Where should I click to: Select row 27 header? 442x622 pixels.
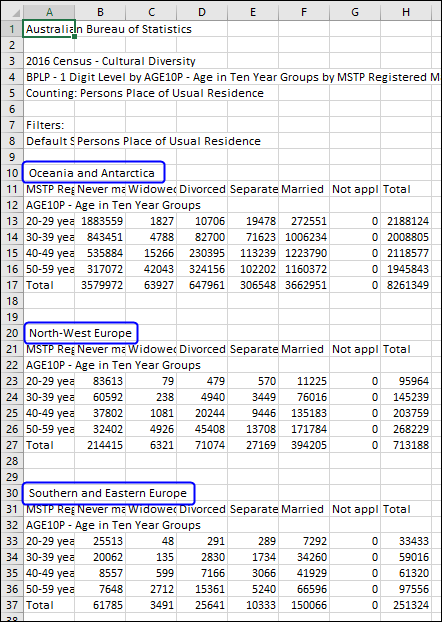click(x=12, y=445)
